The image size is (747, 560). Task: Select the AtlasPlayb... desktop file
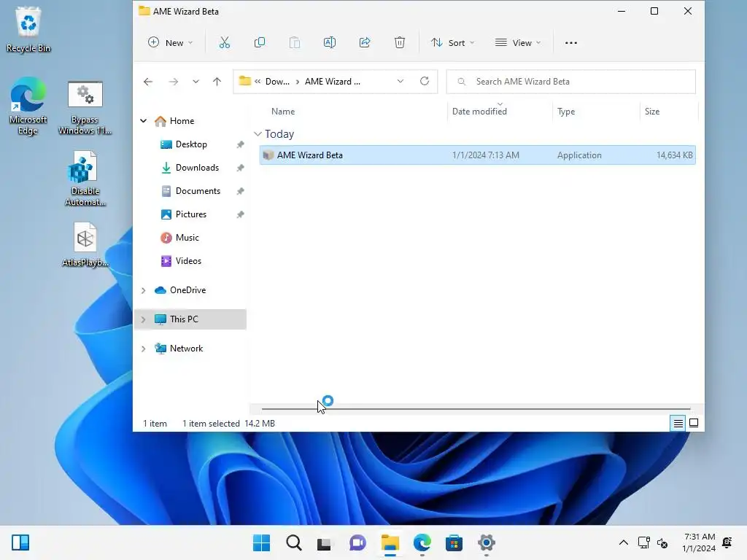point(85,244)
